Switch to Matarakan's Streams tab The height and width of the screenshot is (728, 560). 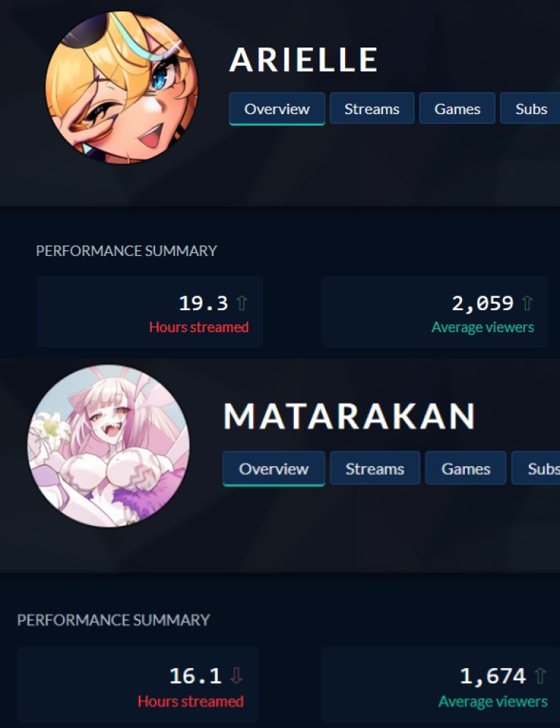375,468
